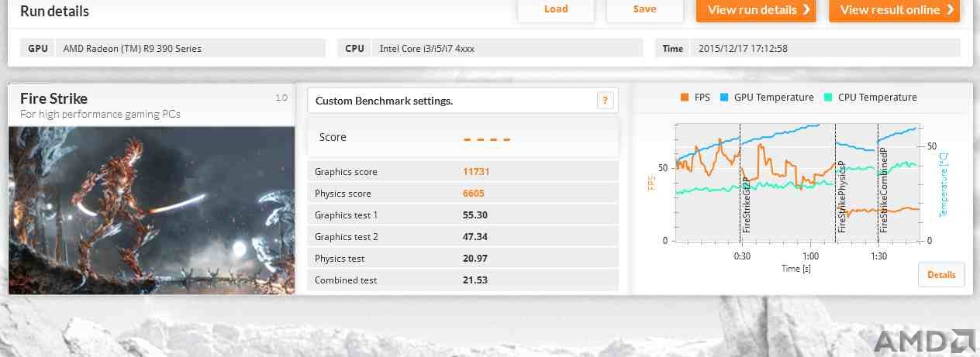Image resolution: width=980 pixels, height=357 pixels.
Task: Click the green CPU Temperature legend swatch
Action: 828,98
